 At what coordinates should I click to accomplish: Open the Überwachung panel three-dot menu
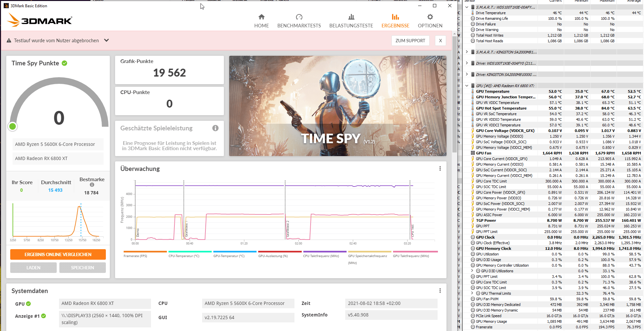(x=440, y=169)
